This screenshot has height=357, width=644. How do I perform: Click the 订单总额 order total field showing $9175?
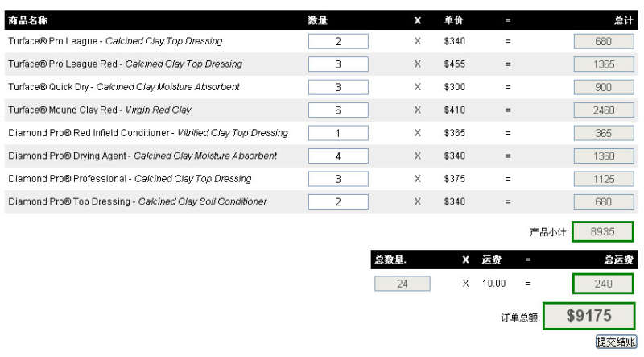point(588,316)
